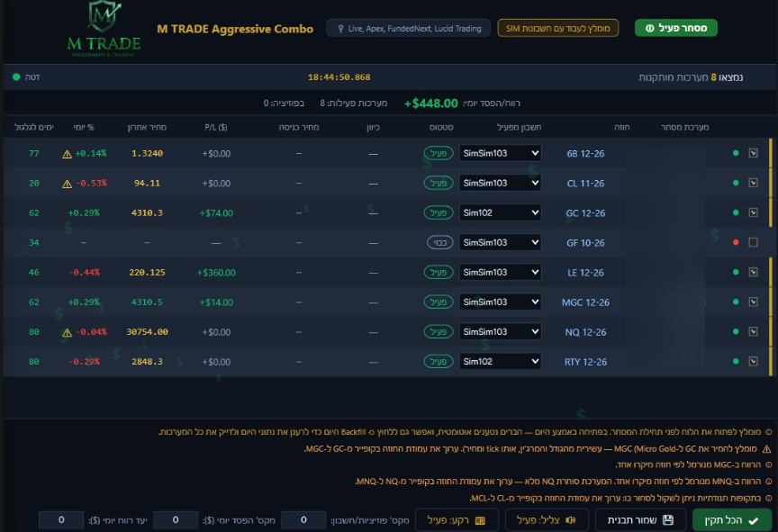Click the warning triangle in the 6B 12-26 row
Screen dimensions: 778x532
pyautogui.click(x=67, y=154)
